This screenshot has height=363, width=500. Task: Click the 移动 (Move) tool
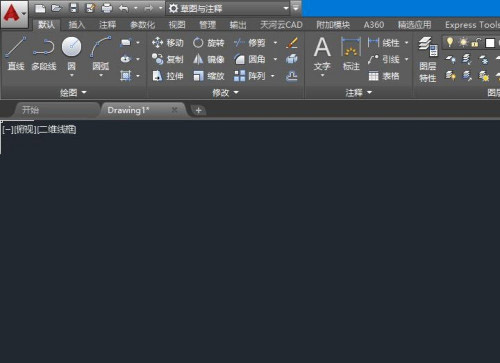point(167,43)
